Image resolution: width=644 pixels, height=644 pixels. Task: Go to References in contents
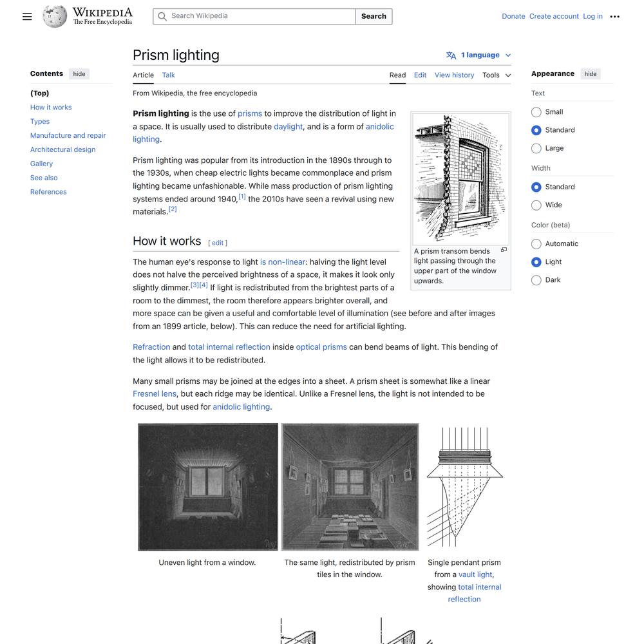pos(48,192)
